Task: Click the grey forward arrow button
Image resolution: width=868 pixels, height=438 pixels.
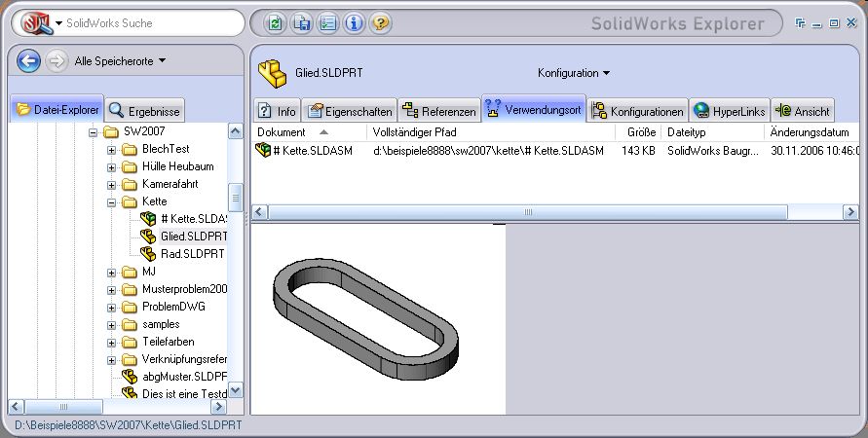Action: pos(56,60)
